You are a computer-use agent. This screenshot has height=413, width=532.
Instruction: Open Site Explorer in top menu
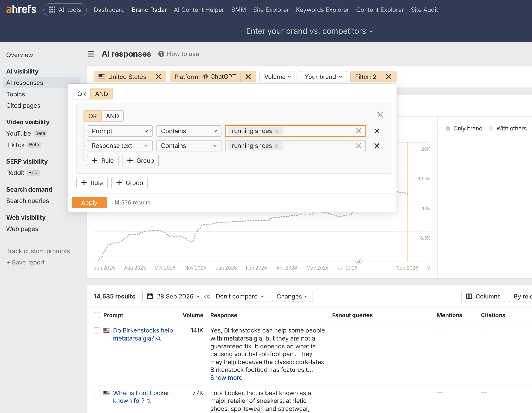(x=271, y=10)
